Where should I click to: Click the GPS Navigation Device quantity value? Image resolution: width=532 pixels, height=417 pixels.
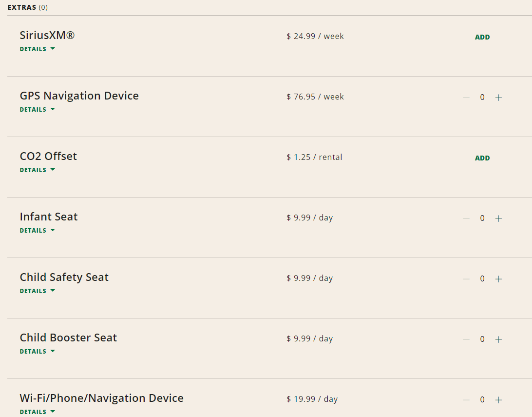click(x=482, y=98)
